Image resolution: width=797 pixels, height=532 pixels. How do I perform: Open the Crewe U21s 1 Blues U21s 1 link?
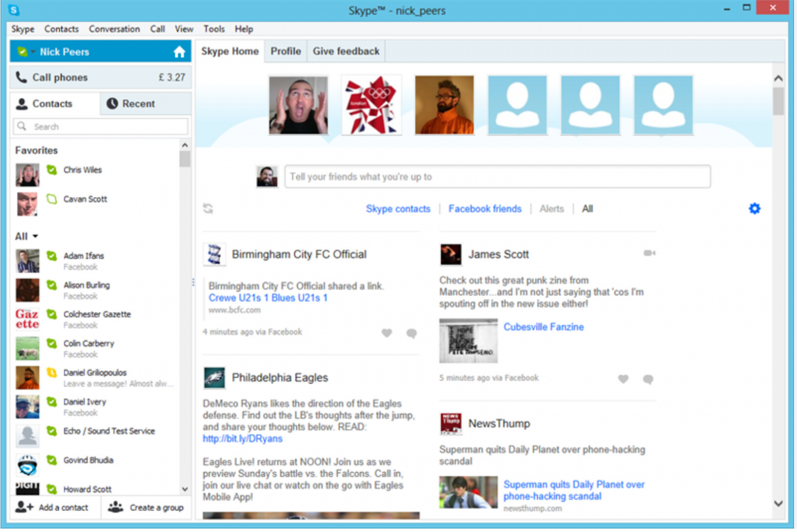(268, 298)
